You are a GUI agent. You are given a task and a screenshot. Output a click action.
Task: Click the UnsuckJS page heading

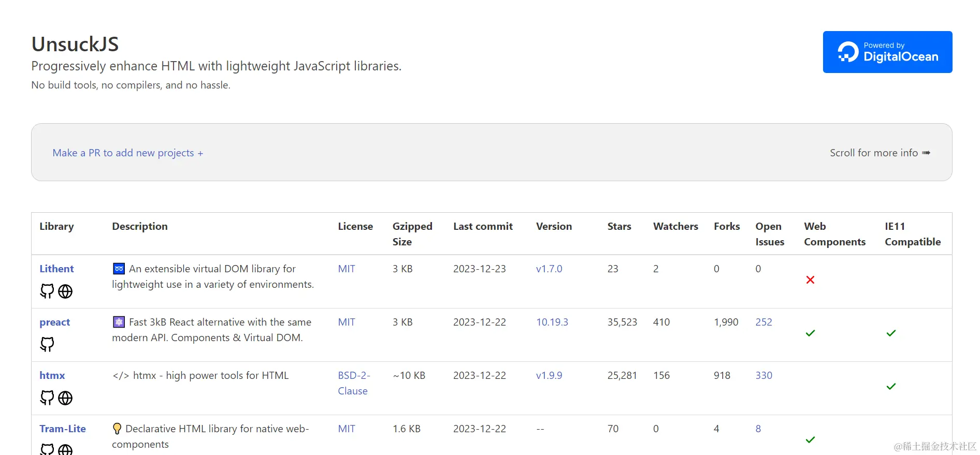coord(75,44)
